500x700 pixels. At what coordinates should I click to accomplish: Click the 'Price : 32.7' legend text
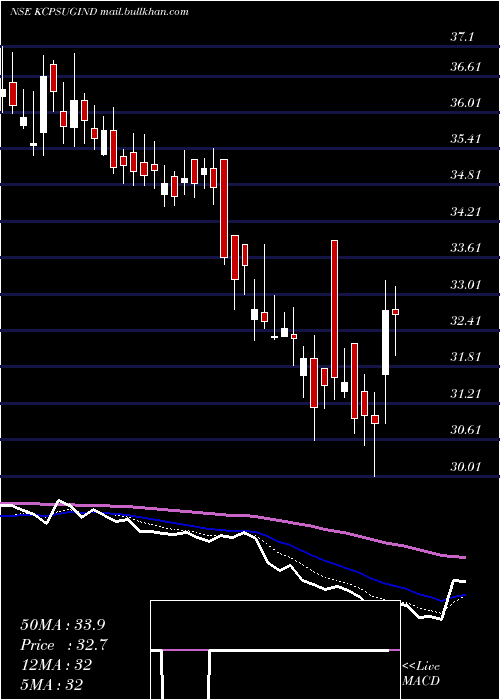click(64, 645)
